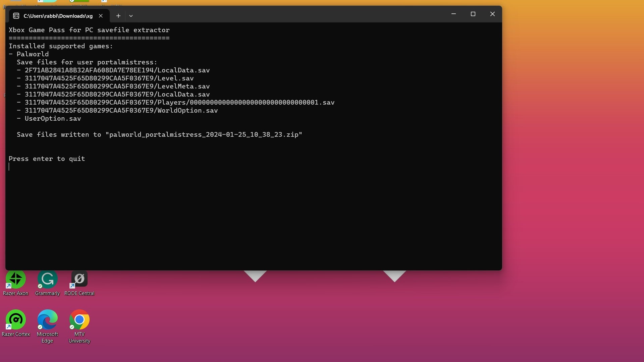Click the UserOption.sav line
Image resolution: width=644 pixels, height=362 pixels.
click(49, 118)
